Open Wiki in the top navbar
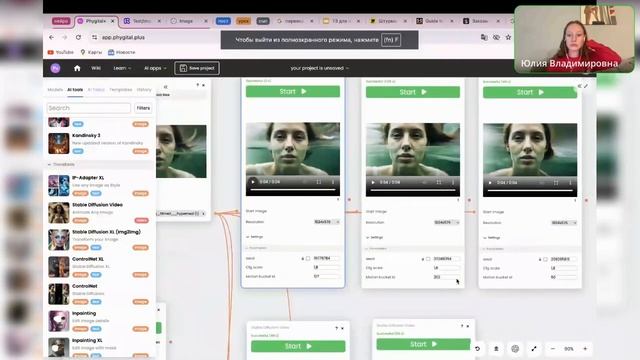The width and height of the screenshot is (640, 360). (x=96, y=68)
